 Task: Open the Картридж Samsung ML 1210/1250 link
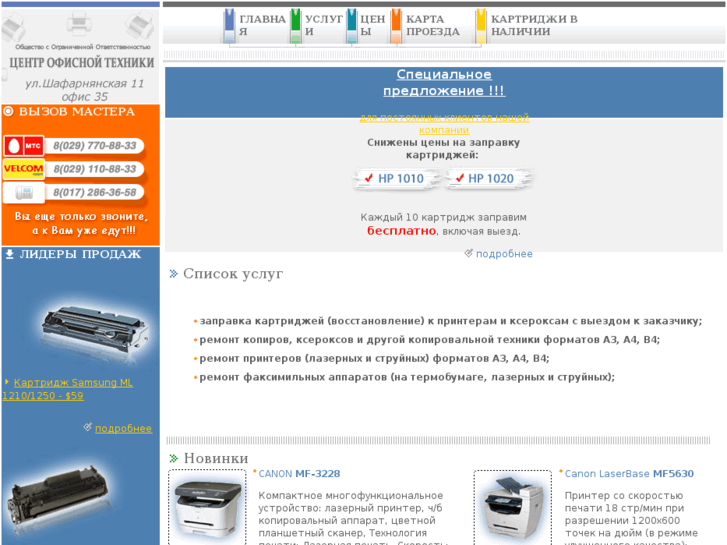pos(67,389)
